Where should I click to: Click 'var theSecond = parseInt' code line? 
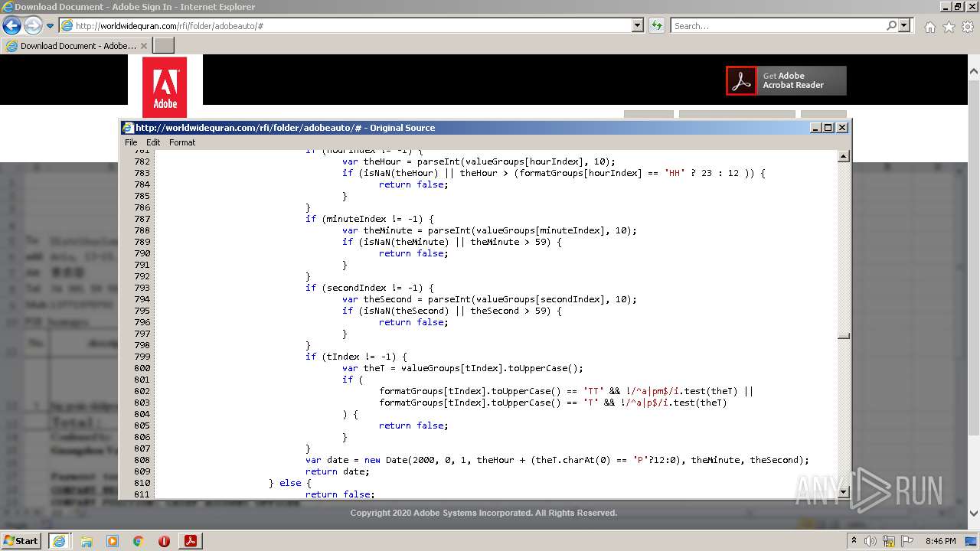click(x=489, y=299)
